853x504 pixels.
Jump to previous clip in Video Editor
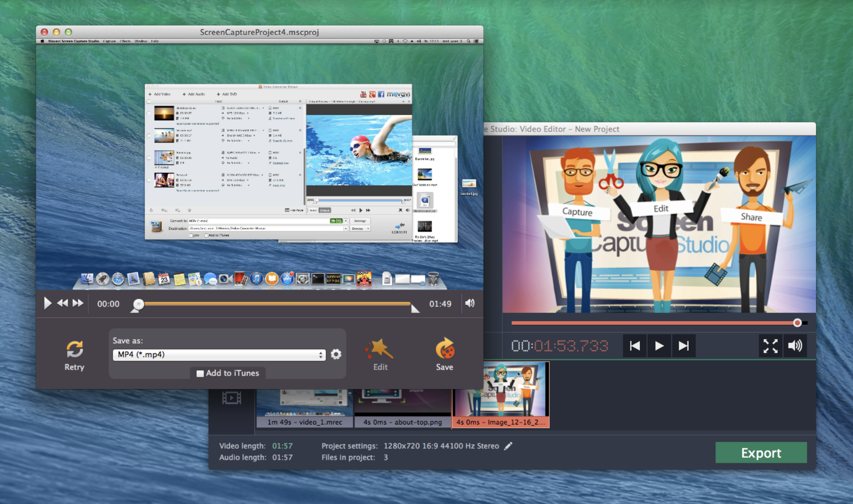635,346
